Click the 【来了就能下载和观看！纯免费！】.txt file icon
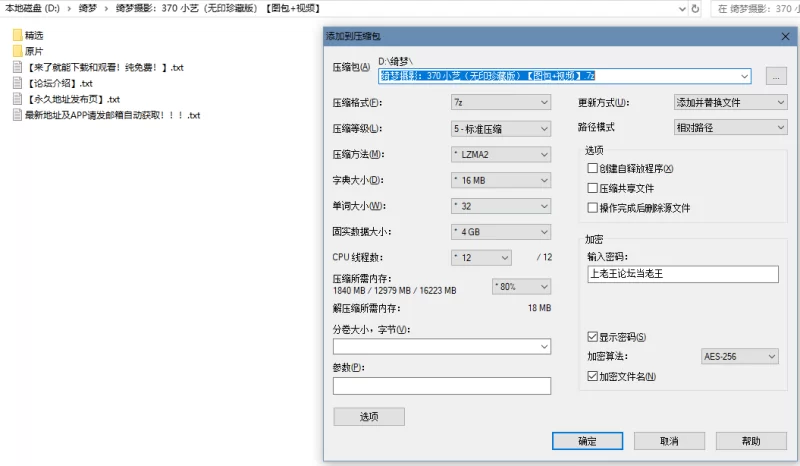 17,67
